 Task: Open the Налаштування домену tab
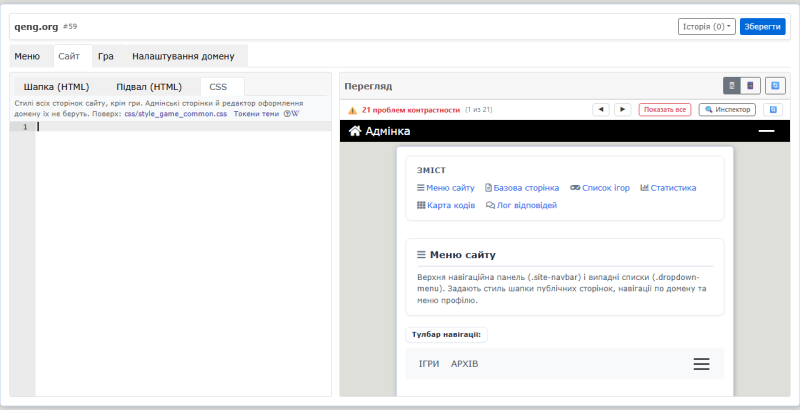click(x=183, y=56)
